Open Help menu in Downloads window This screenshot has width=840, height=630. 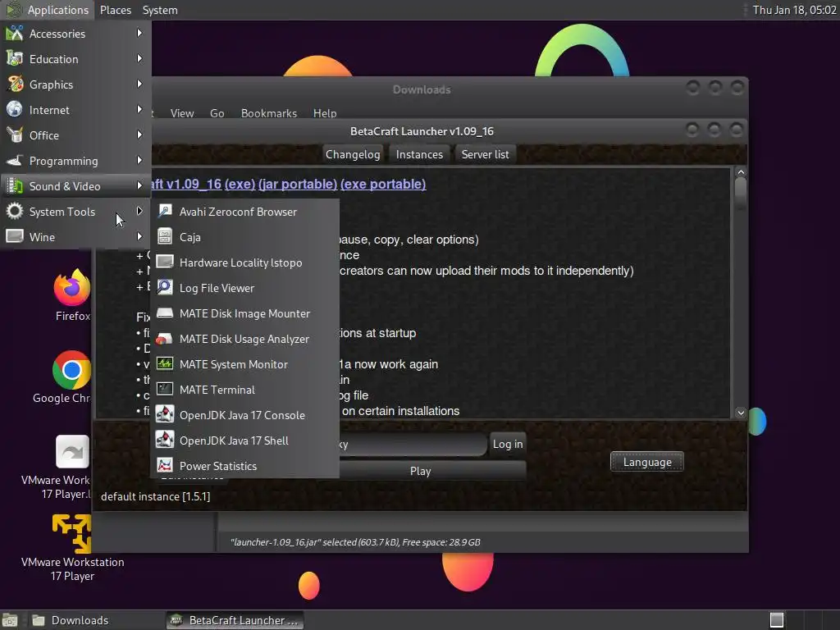(325, 113)
